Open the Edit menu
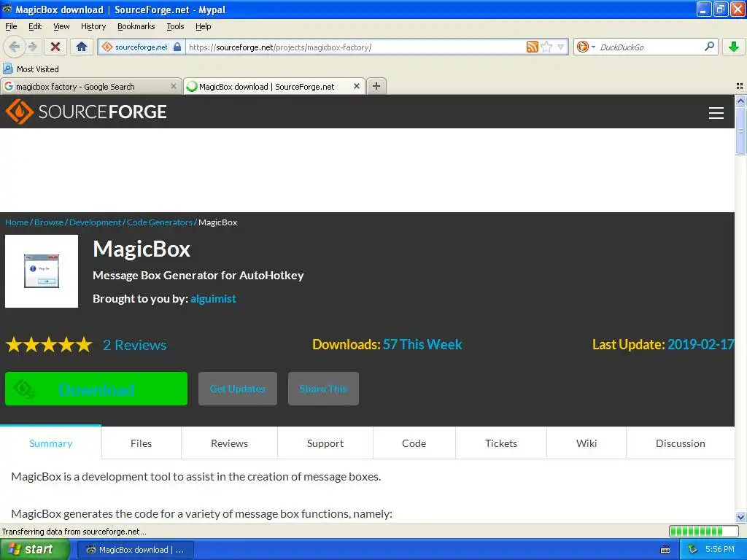This screenshot has width=747, height=560. tap(35, 26)
